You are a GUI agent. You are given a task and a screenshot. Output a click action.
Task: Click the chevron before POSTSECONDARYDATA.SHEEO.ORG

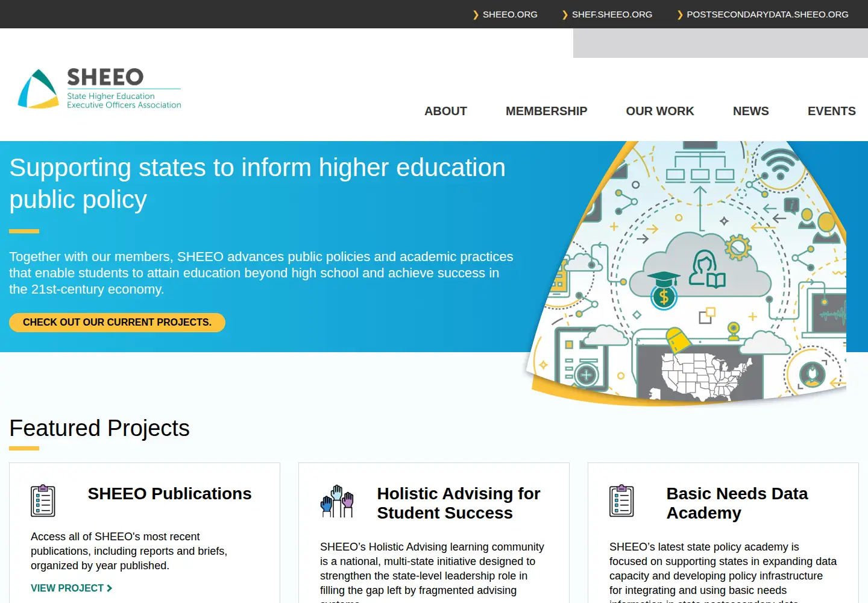click(680, 14)
